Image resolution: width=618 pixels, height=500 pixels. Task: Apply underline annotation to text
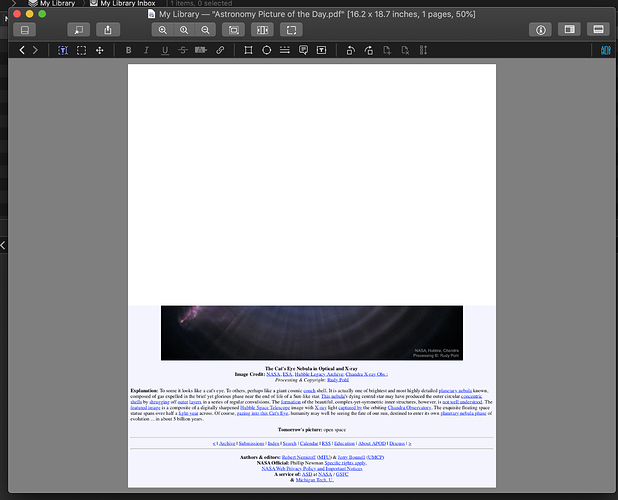[x=164, y=50]
